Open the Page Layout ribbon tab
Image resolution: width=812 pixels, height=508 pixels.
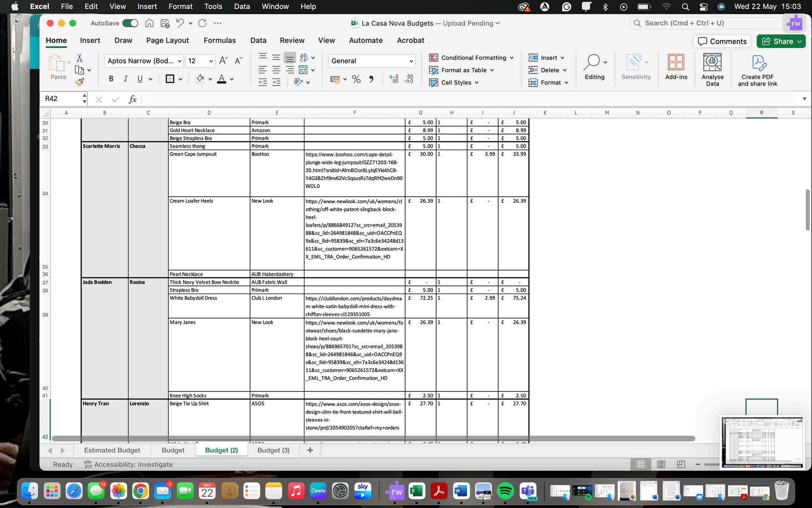point(167,40)
